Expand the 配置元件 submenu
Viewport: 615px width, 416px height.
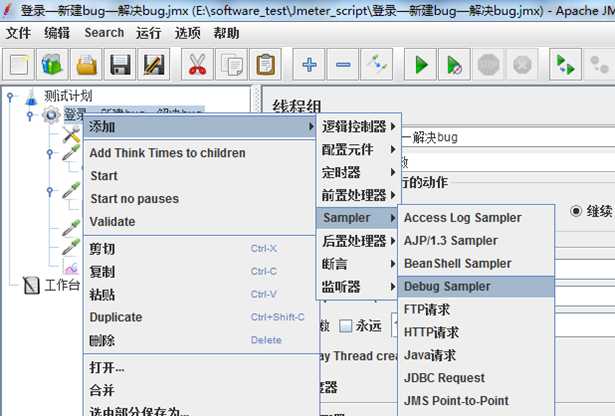point(358,149)
